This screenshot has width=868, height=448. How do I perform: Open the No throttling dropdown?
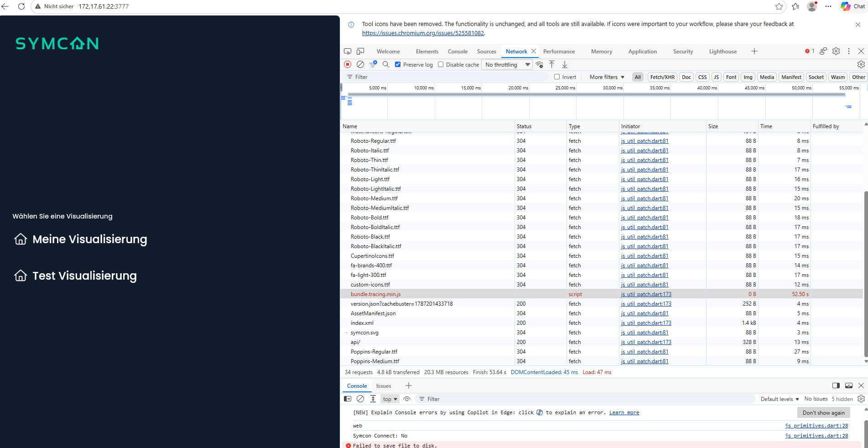point(507,64)
